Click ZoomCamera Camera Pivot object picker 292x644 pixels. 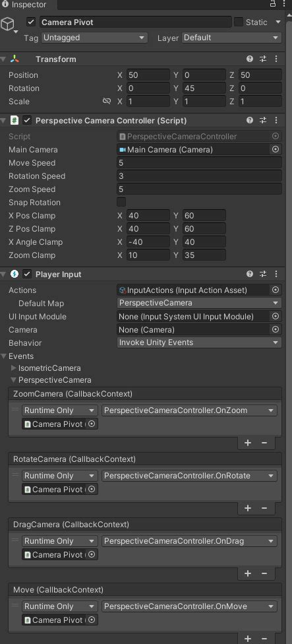point(92,424)
